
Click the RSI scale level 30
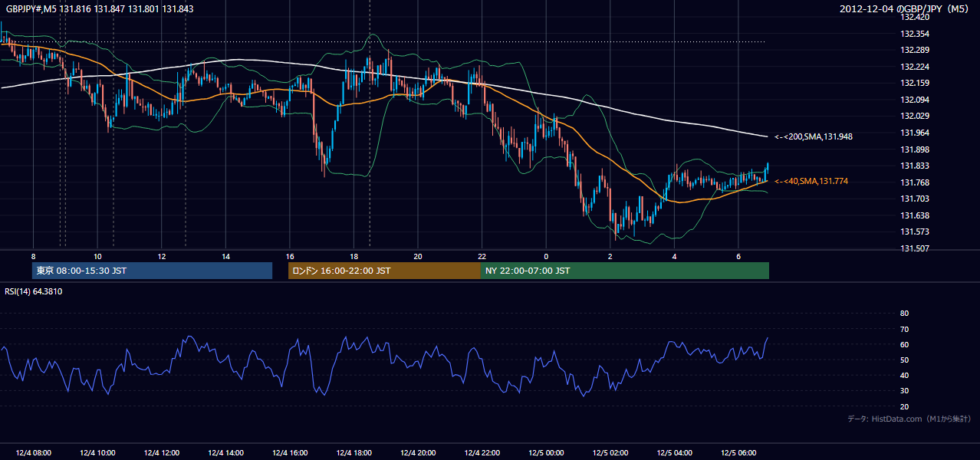pyautogui.click(x=904, y=391)
